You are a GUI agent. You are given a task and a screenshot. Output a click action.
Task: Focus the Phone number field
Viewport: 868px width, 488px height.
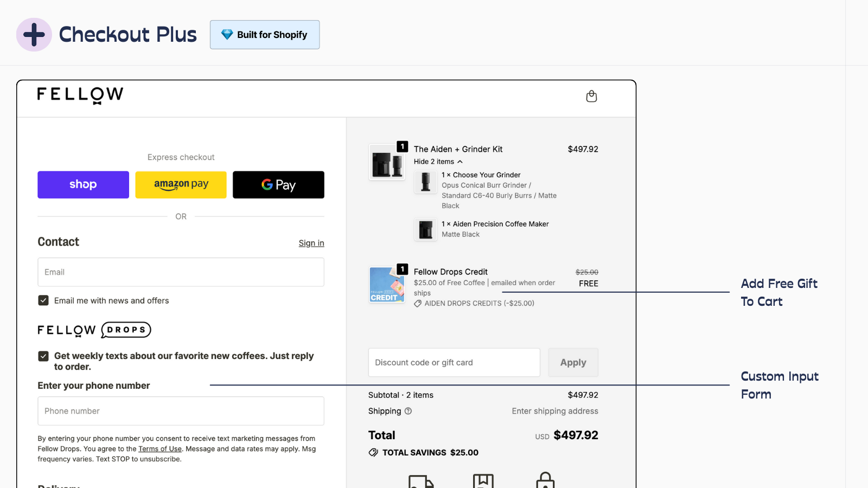coord(181,411)
